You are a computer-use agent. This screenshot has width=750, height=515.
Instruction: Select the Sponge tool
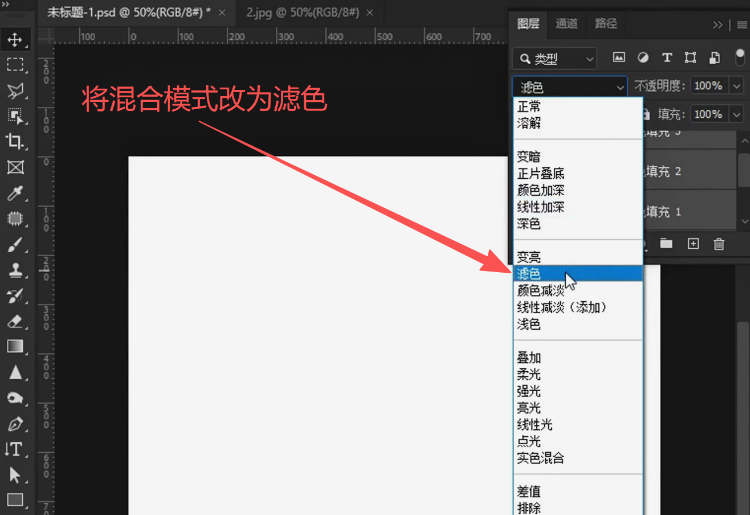(15, 398)
